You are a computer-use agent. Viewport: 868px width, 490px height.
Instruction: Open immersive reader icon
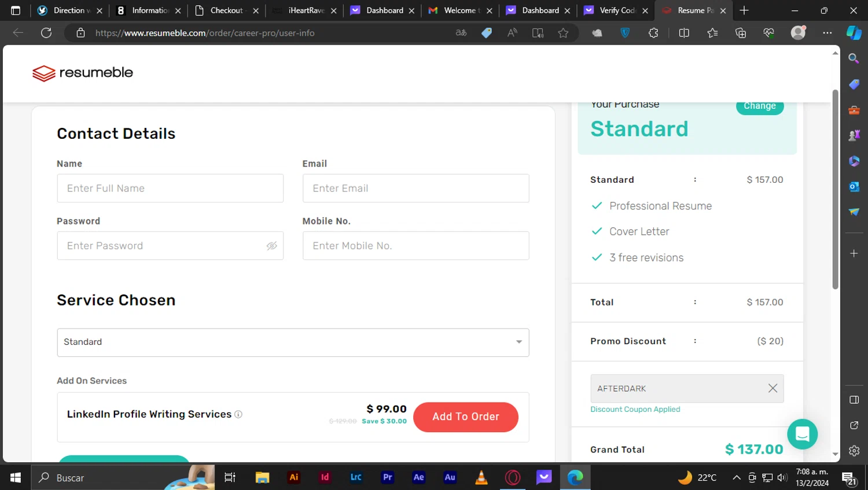point(538,33)
